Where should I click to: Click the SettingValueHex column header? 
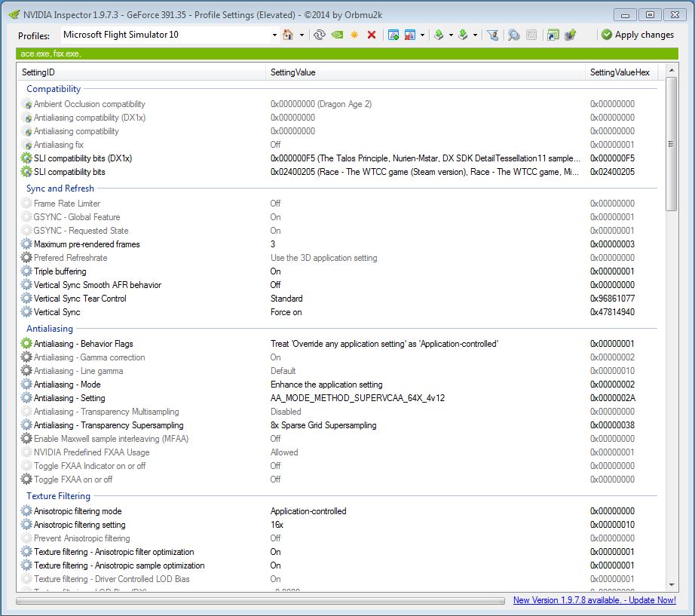621,72
